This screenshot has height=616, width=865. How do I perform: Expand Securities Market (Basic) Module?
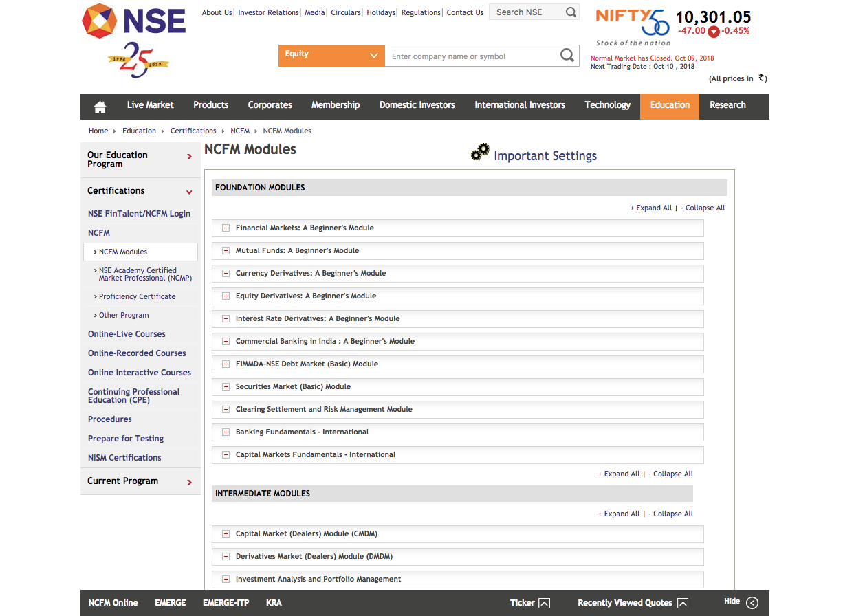coord(226,386)
